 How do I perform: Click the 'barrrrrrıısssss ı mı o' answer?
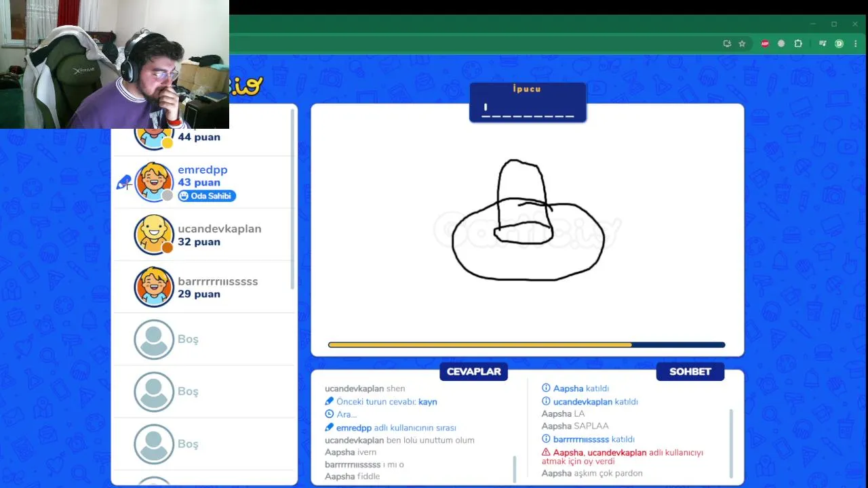[364, 464]
